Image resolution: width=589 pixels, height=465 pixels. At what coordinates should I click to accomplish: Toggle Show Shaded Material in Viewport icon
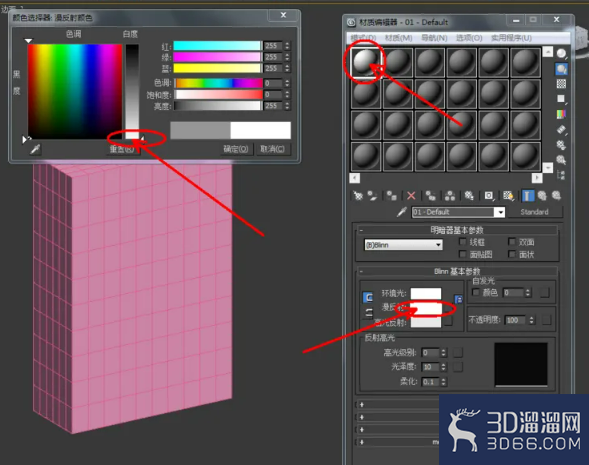[508, 196]
